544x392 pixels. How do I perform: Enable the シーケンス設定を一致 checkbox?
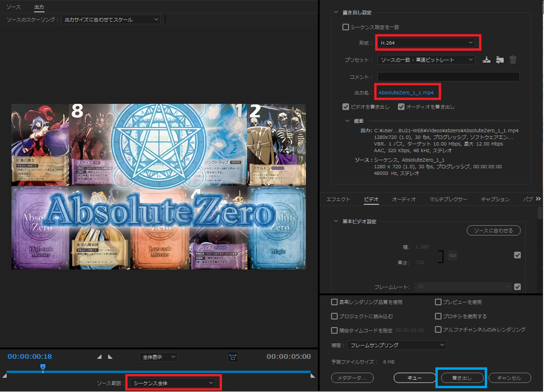click(346, 27)
